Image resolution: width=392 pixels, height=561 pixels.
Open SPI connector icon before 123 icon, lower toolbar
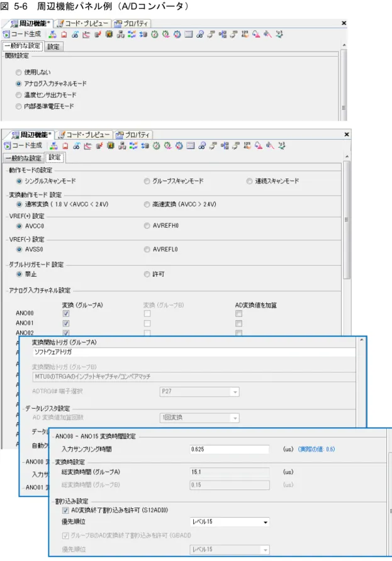click(x=235, y=146)
